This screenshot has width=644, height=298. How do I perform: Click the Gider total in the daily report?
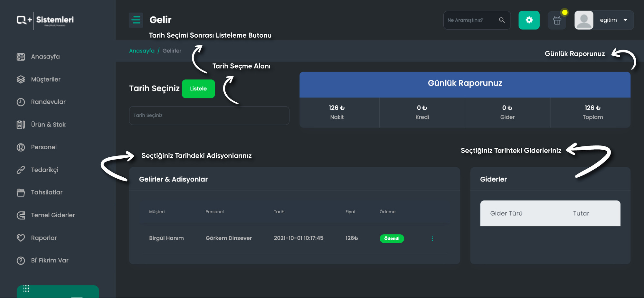507,112
